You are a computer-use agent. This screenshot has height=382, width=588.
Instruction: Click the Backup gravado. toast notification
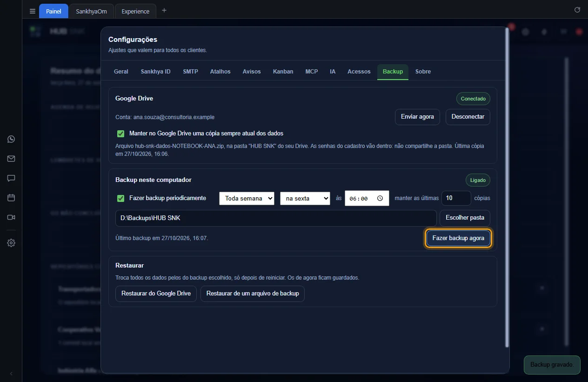pyautogui.click(x=552, y=365)
